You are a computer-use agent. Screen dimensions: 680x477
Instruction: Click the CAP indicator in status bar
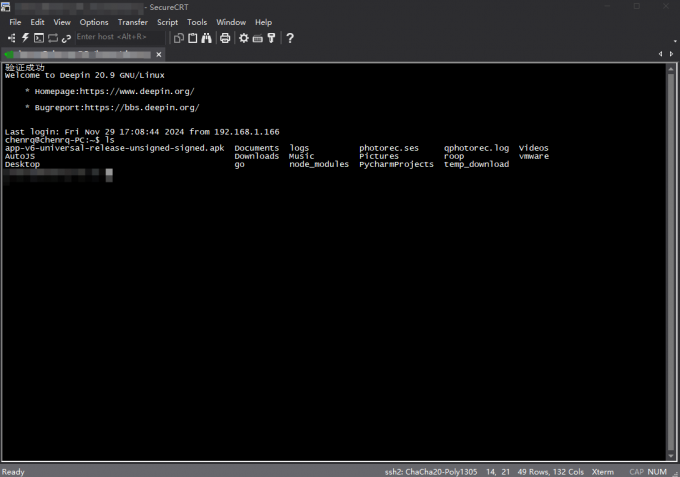click(x=637, y=472)
